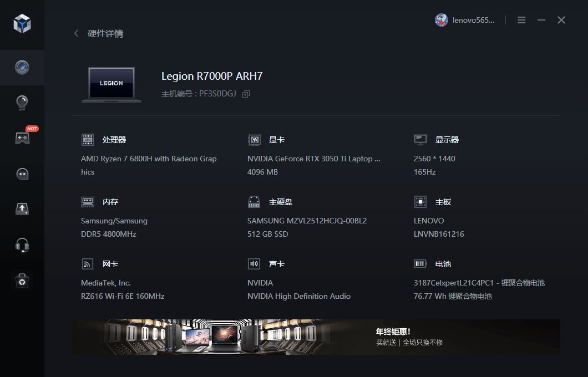Select the DDR5 4800MHz value
The image size is (588, 377).
coord(108,234)
